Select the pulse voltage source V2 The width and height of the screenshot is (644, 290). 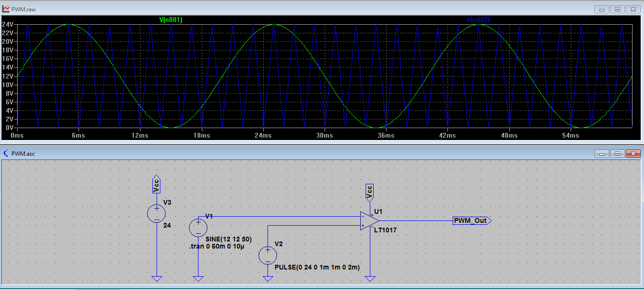[268, 255]
